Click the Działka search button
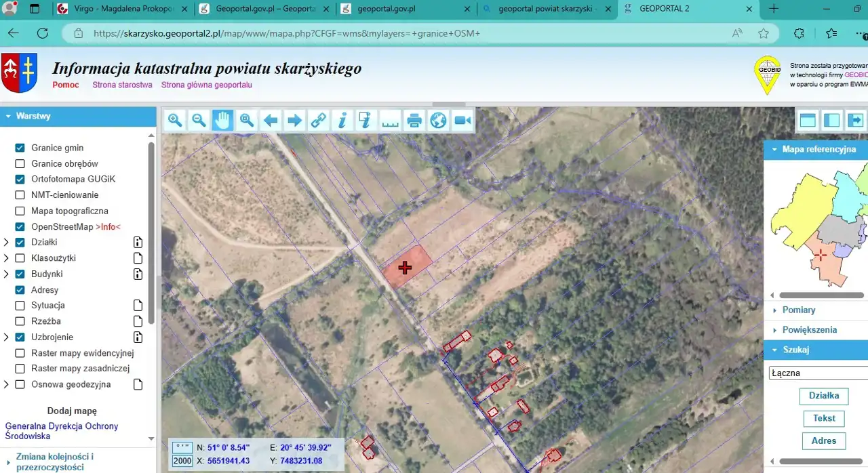This screenshot has width=868, height=473. (x=824, y=396)
